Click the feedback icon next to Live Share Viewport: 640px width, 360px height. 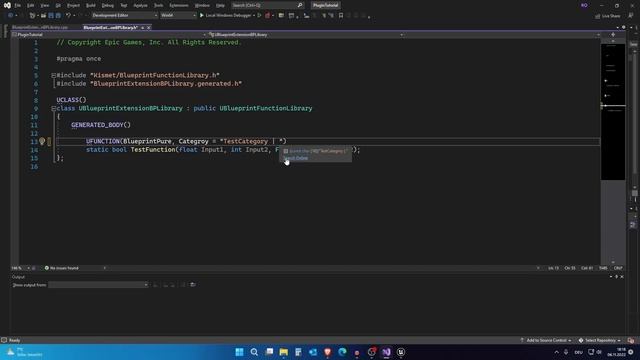(x=631, y=16)
